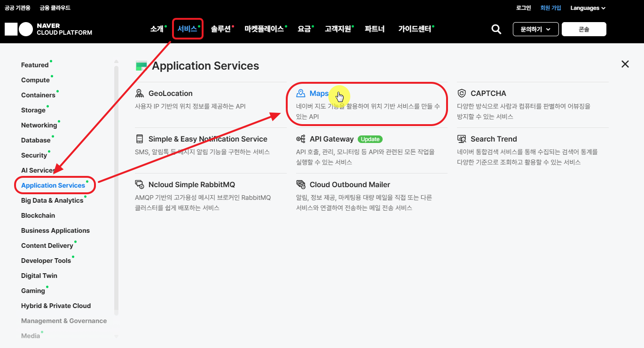Close the services mega menu
Screen dimensions: 644x348
coord(625,64)
